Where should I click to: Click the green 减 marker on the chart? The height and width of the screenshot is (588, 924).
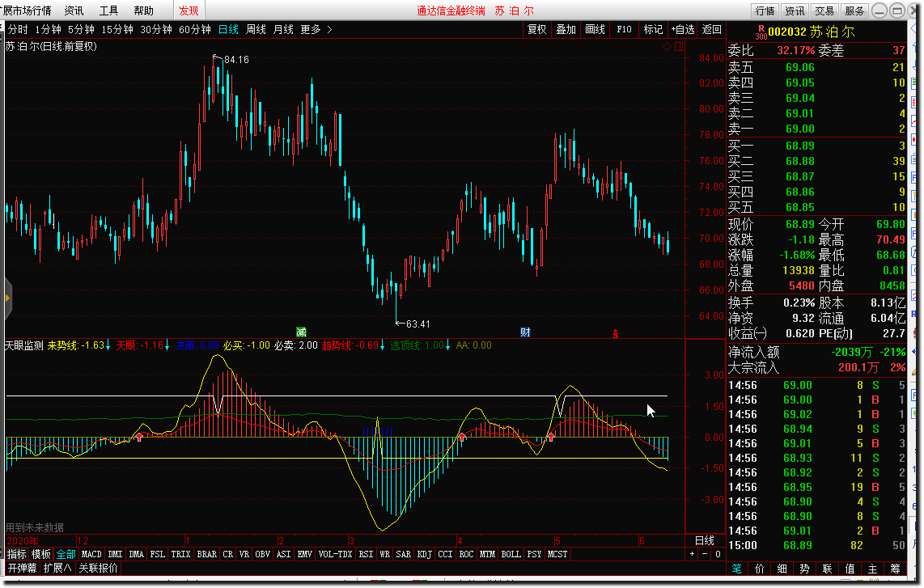[x=301, y=332]
